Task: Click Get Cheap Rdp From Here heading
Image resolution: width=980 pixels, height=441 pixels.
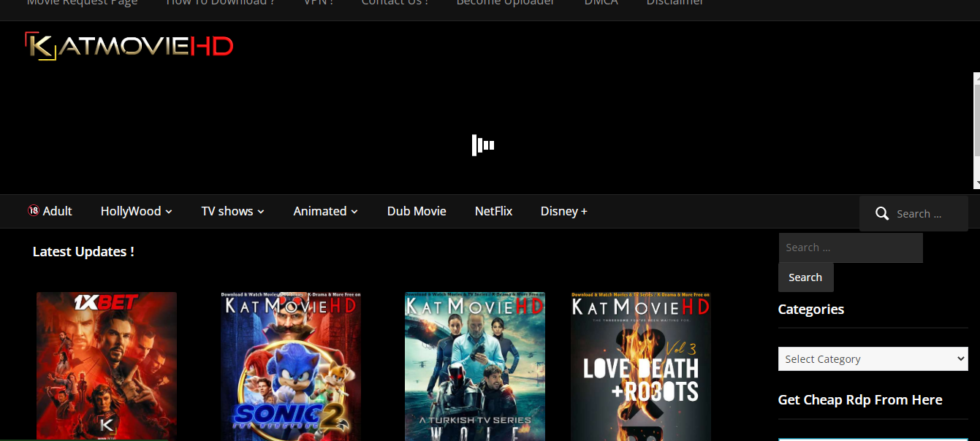Action: pos(860,399)
